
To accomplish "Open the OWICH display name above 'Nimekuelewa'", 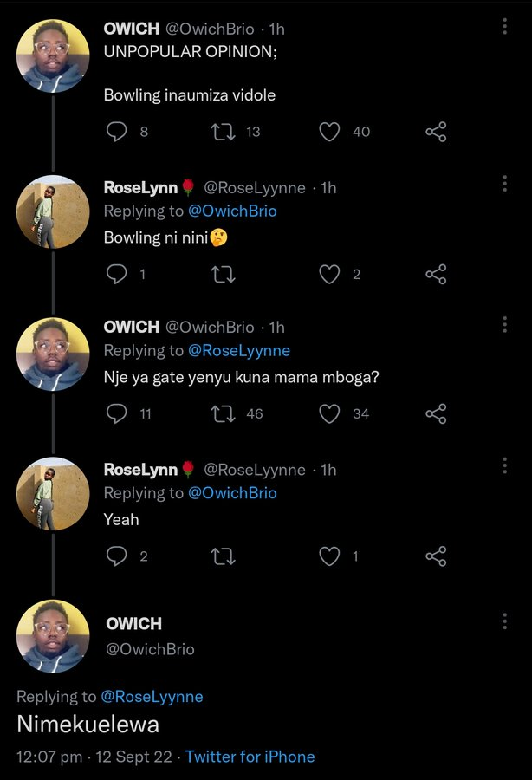I will coord(133,623).
